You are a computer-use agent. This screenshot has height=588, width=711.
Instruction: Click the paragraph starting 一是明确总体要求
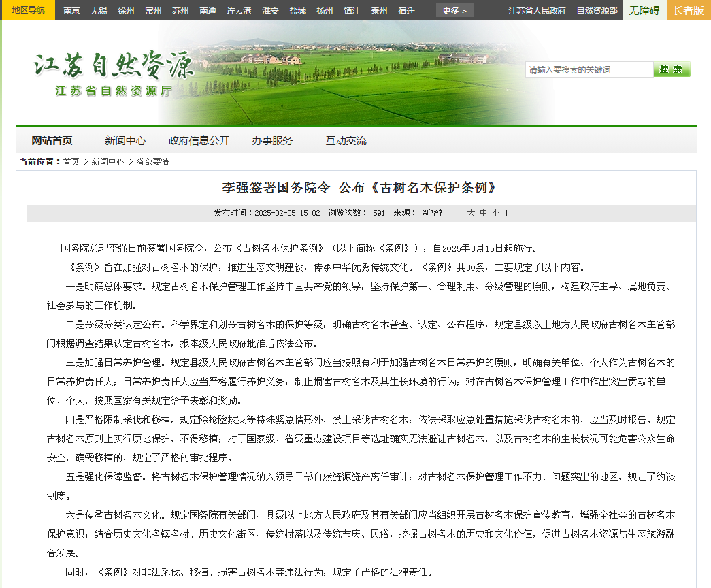(x=361, y=296)
